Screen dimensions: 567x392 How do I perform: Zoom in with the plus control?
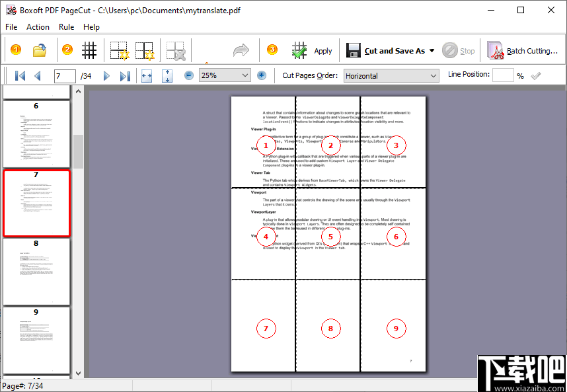[x=262, y=75]
